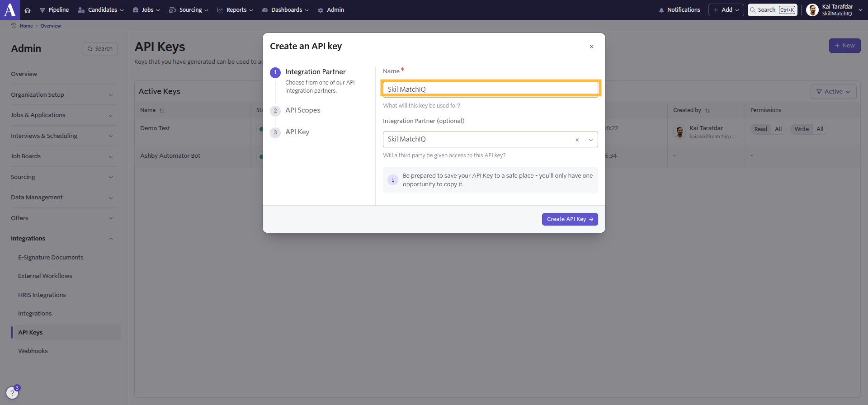Image resolution: width=868 pixels, height=405 pixels.
Task: Open Webhooks in the sidebar
Action: [x=33, y=351]
